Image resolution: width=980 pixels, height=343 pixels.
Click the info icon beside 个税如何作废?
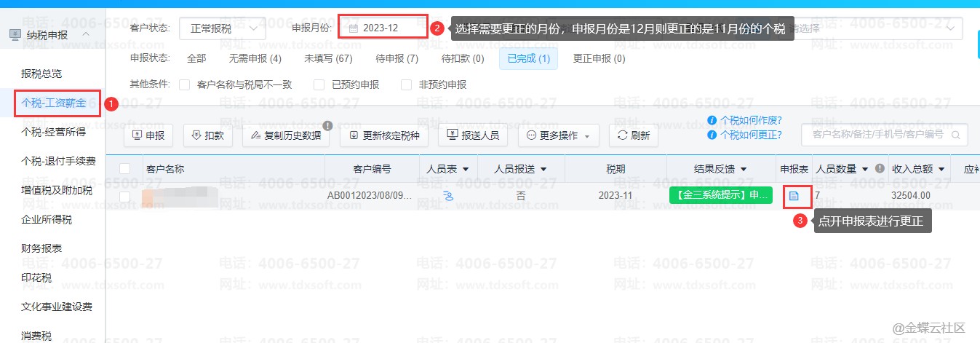pyautogui.click(x=712, y=120)
